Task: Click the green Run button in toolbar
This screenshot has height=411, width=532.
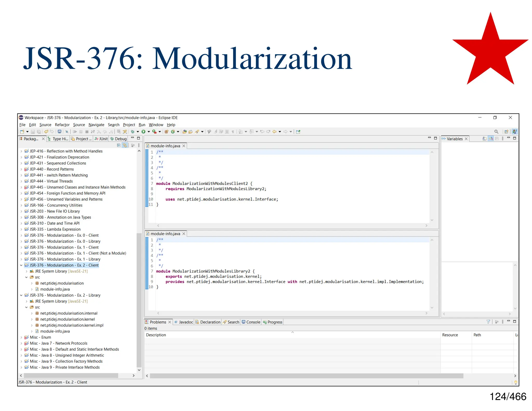Action: (143, 132)
